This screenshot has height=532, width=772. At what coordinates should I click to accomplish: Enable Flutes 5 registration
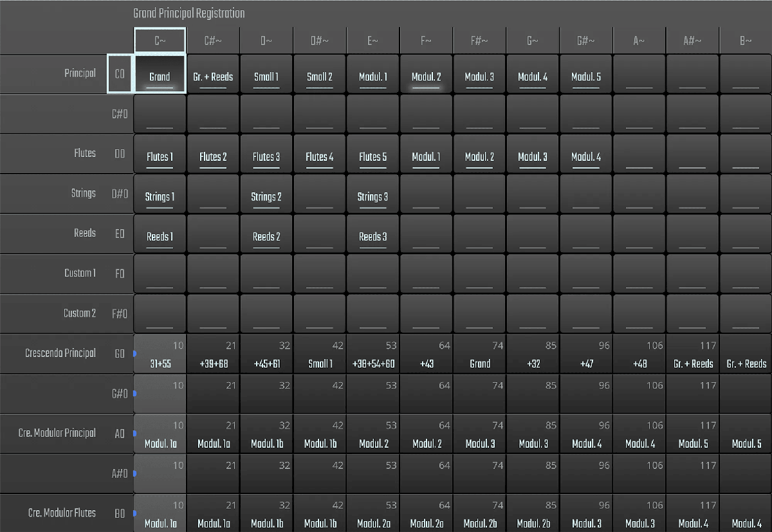point(373,154)
